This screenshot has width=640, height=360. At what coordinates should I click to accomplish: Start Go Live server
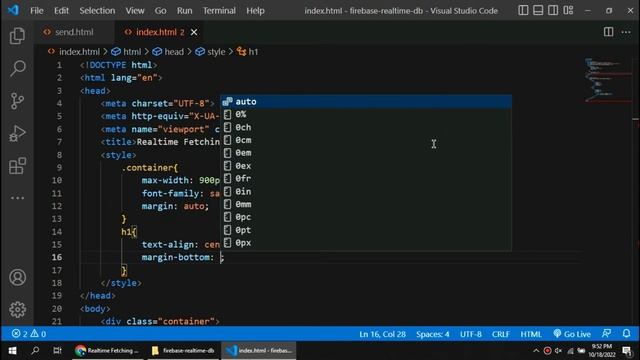click(x=572, y=334)
